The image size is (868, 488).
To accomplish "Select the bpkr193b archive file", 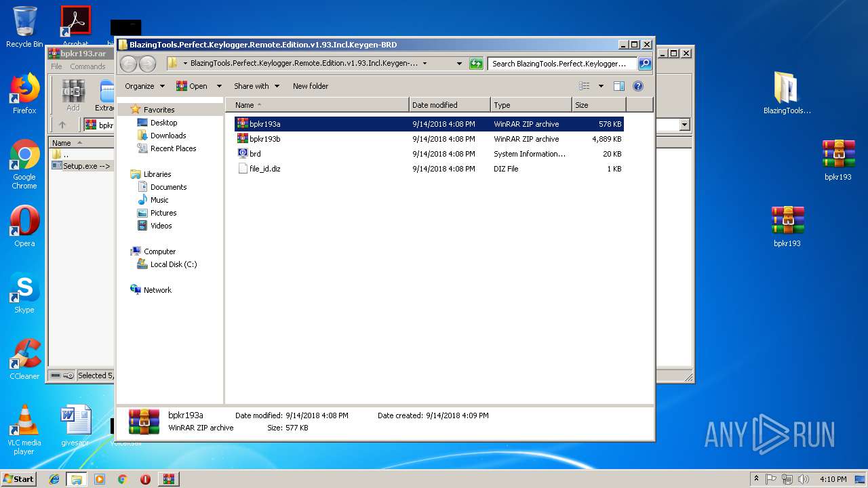I will click(x=429, y=139).
